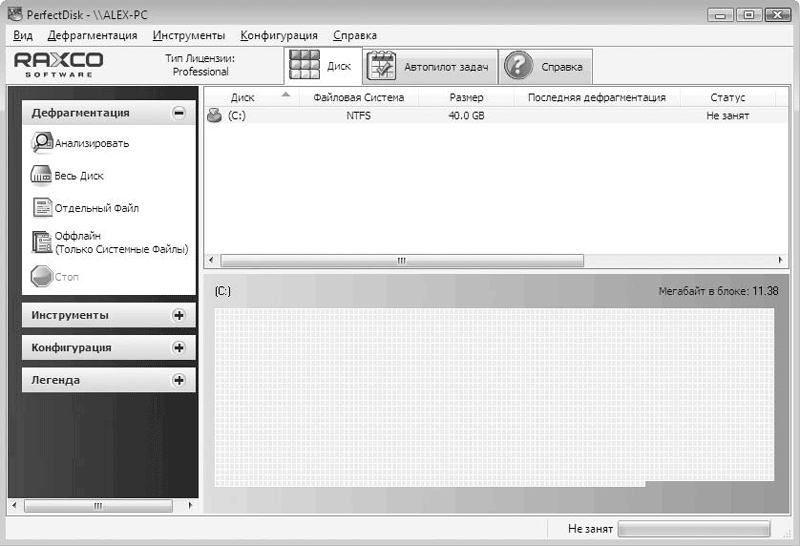Click the Файловая Система column header

[358, 98]
